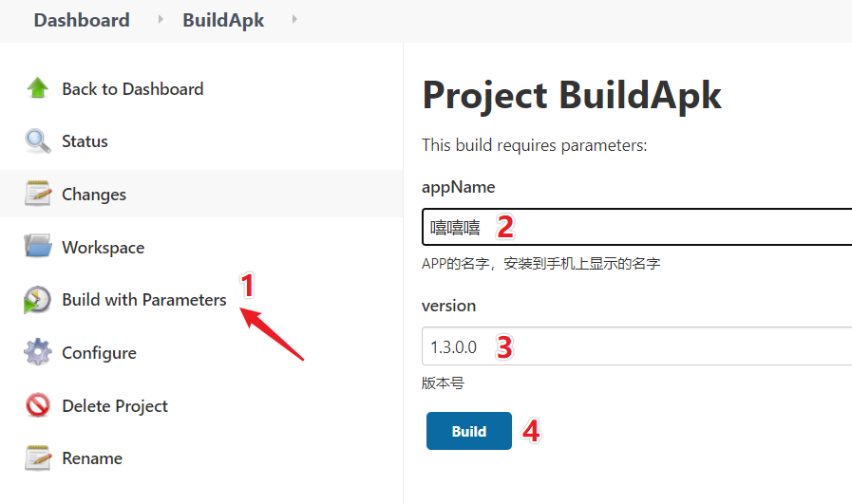Click the Workspace folder icon
852x504 pixels.
pyautogui.click(x=37, y=246)
